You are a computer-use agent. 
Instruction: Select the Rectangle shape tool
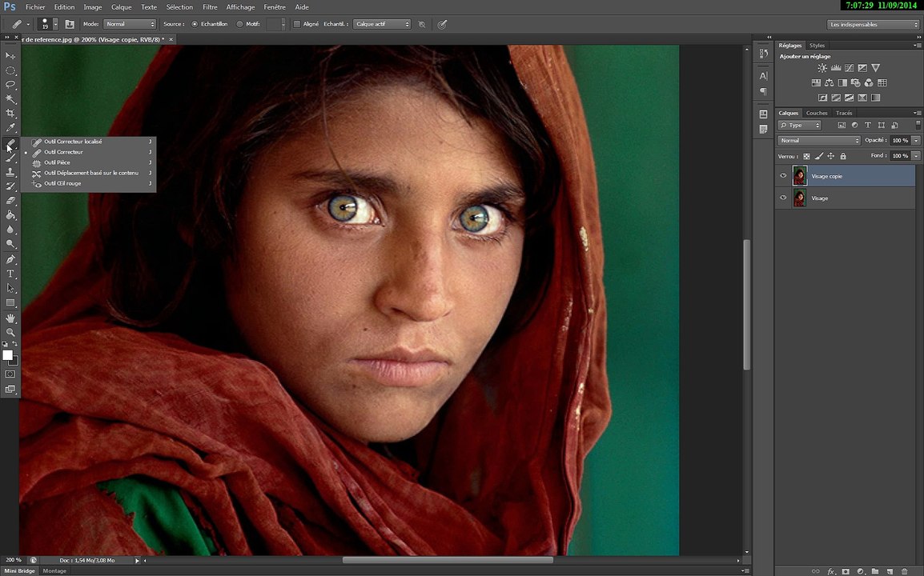pos(10,302)
